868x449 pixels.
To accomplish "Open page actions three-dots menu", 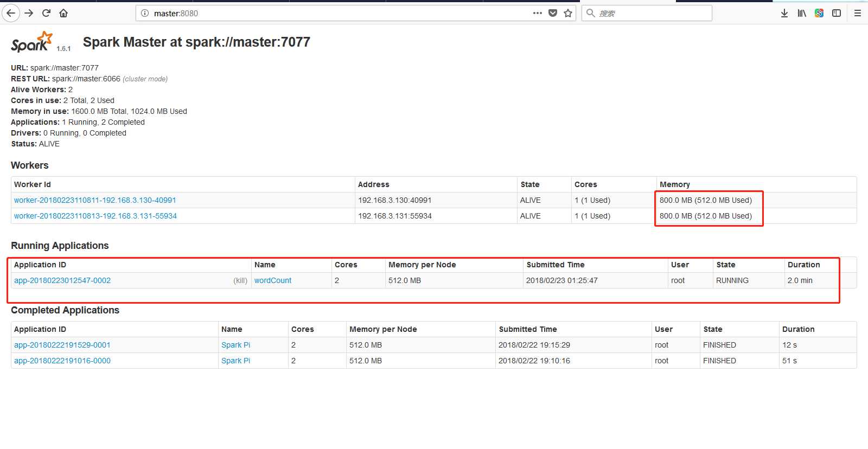I will [x=538, y=13].
